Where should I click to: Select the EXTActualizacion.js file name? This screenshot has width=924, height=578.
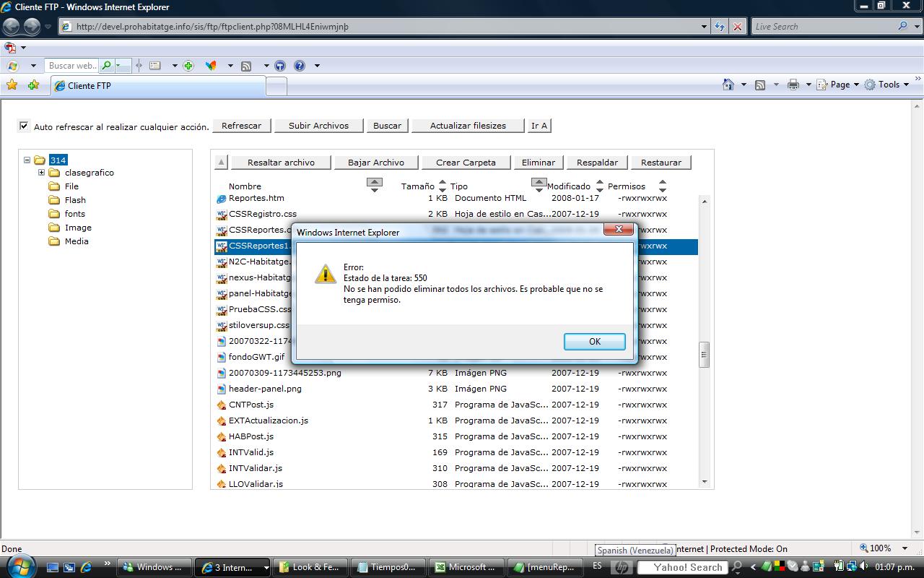coord(269,420)
